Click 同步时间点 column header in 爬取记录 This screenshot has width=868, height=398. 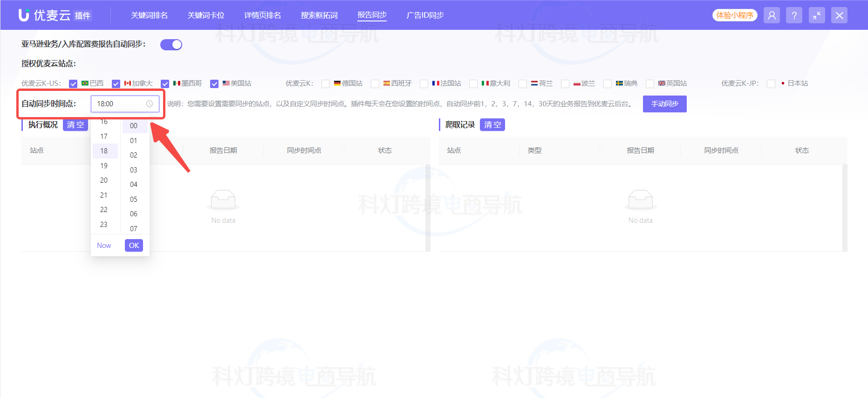721,151
